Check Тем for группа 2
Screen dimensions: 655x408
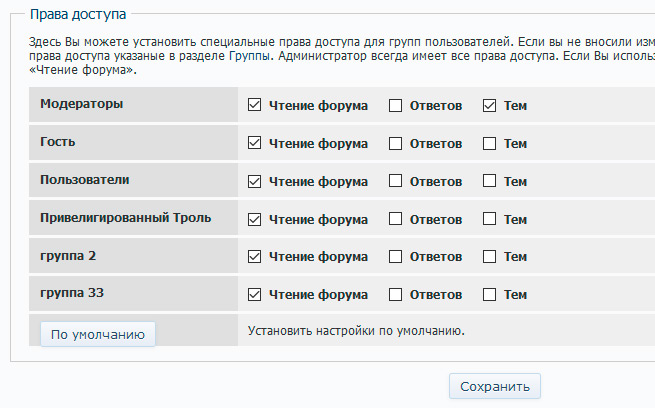[x=489, y=257]
